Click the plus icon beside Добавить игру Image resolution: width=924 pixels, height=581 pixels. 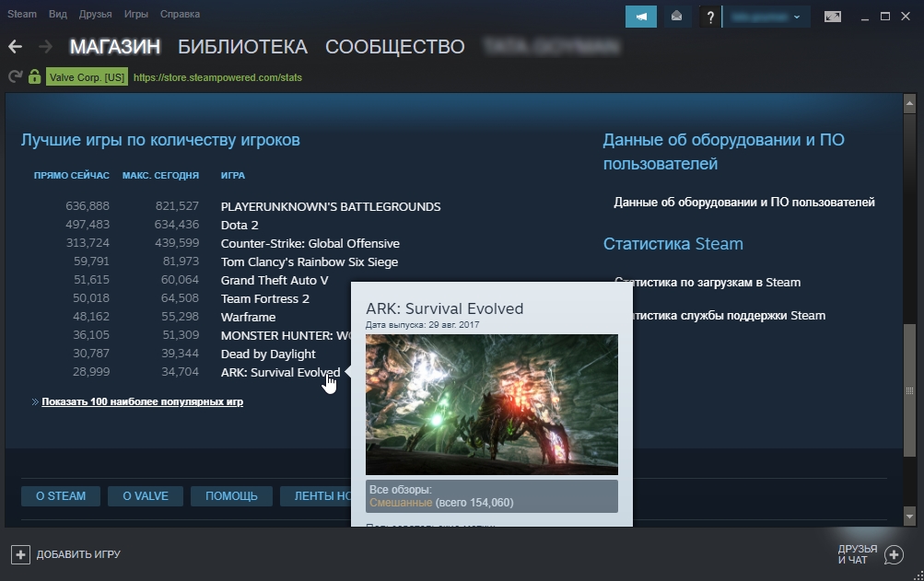[20, 554]
